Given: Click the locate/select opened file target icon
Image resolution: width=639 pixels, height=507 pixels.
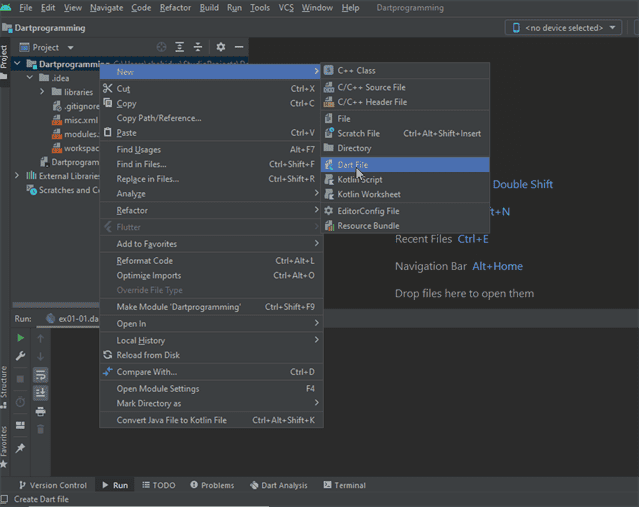Looking at the screenshot, I should pos(161,47).
